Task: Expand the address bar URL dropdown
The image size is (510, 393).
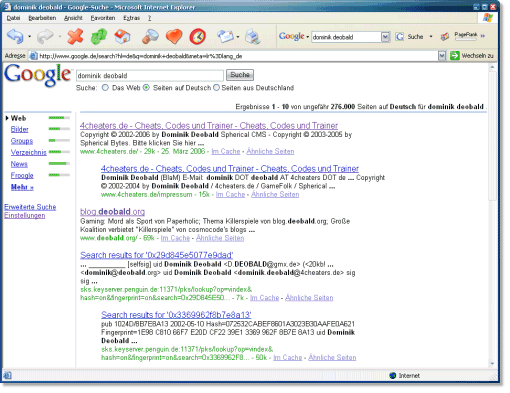Action: coord(442,56)
